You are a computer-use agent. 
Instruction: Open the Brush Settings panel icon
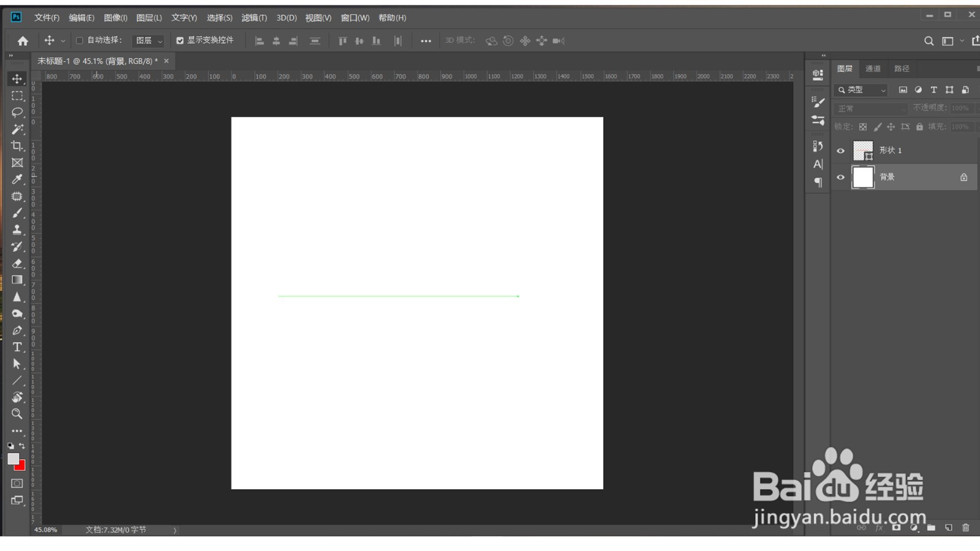coord(818,101)
